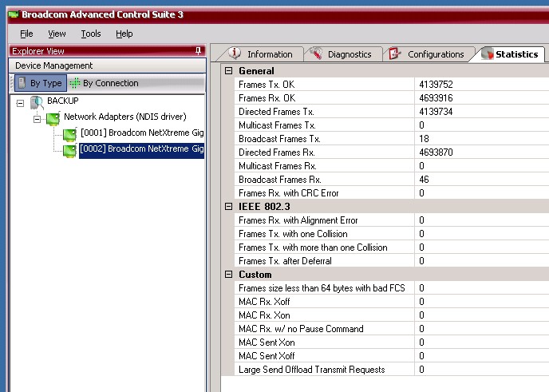Click the General section heading text
Viewport: 549px width, 392px height.
[x=256, y=71]
